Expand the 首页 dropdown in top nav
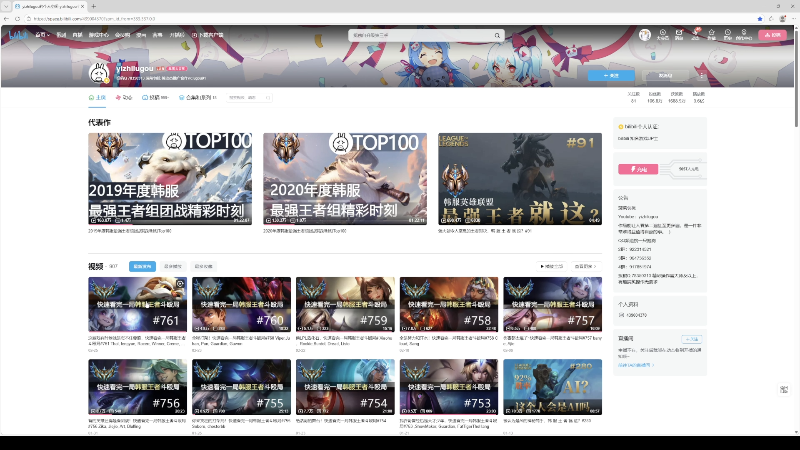 coord(42,35)
